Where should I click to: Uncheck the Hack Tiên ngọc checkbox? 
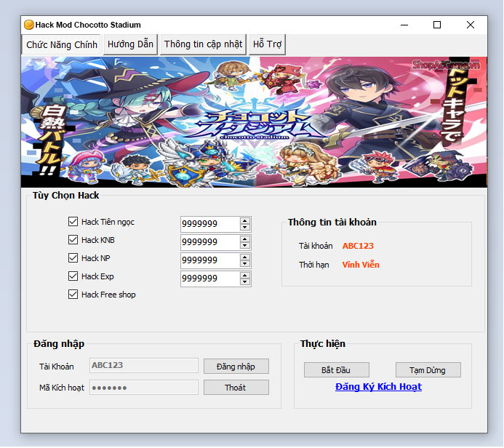73,221
